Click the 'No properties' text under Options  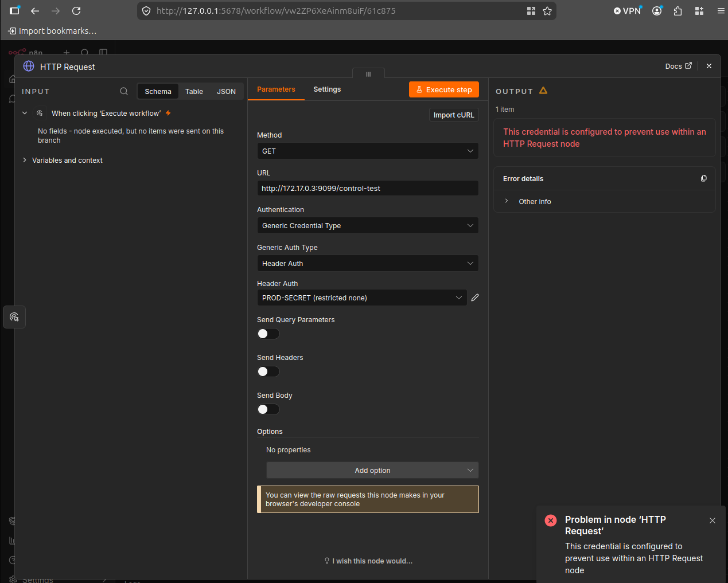[x=289, y=450]
